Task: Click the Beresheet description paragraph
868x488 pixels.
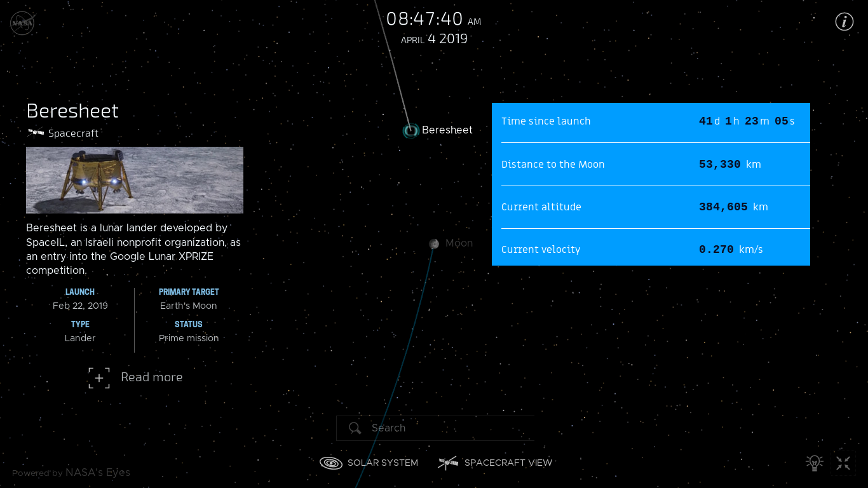Action: [x=133, y=249]
